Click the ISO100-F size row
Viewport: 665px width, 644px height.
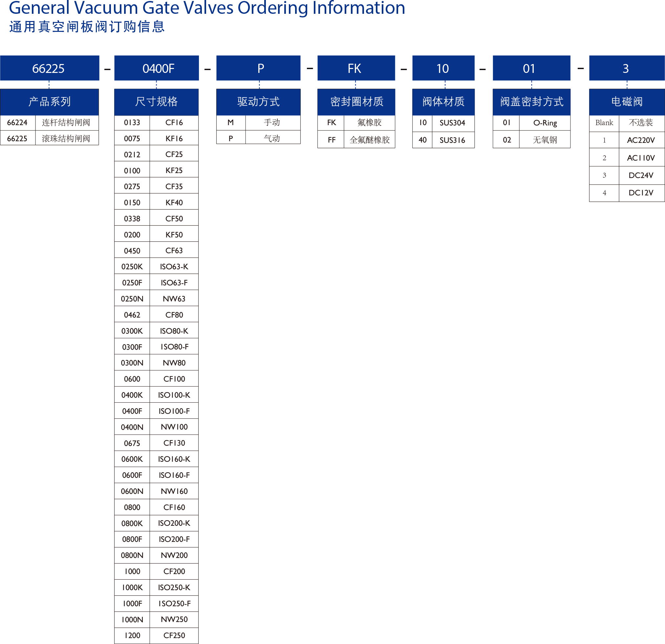click(157, 411)
